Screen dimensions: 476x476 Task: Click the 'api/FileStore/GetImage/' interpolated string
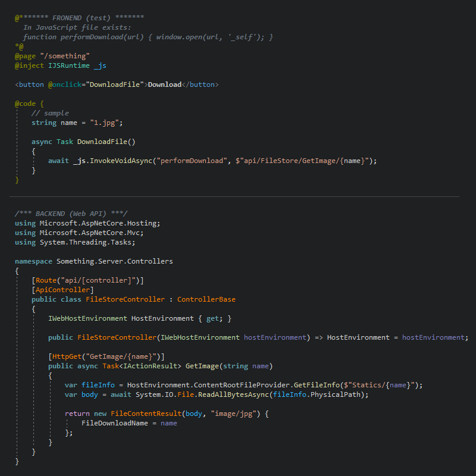click(292, 161)
